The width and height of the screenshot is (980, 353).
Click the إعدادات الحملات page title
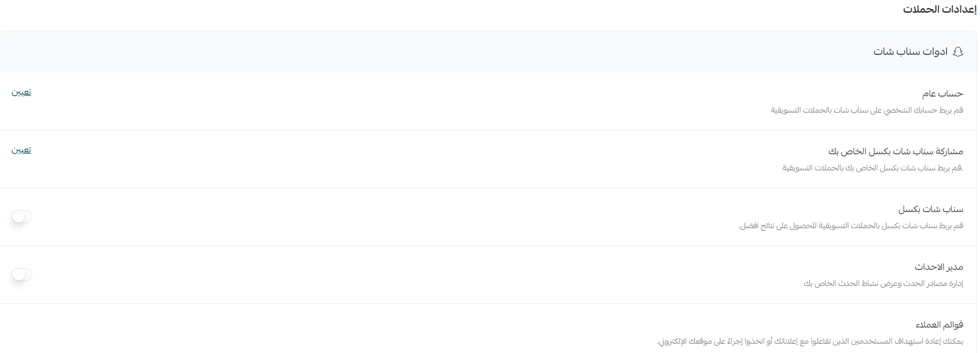[940, 9]
